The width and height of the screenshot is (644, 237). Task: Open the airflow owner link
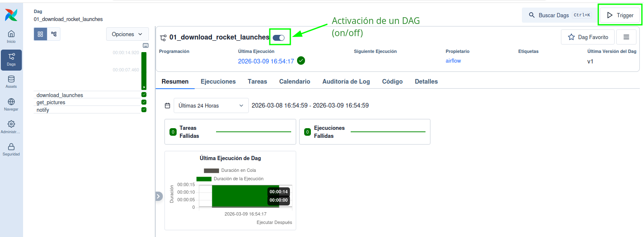click(x=453, y=61)
